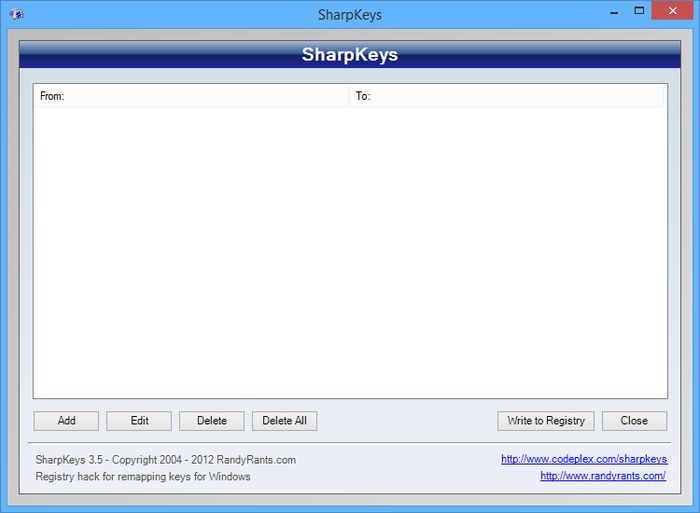This screenshot has height=513, width=700.
Task: Click Write to Registry button
Action: point(546,421)
